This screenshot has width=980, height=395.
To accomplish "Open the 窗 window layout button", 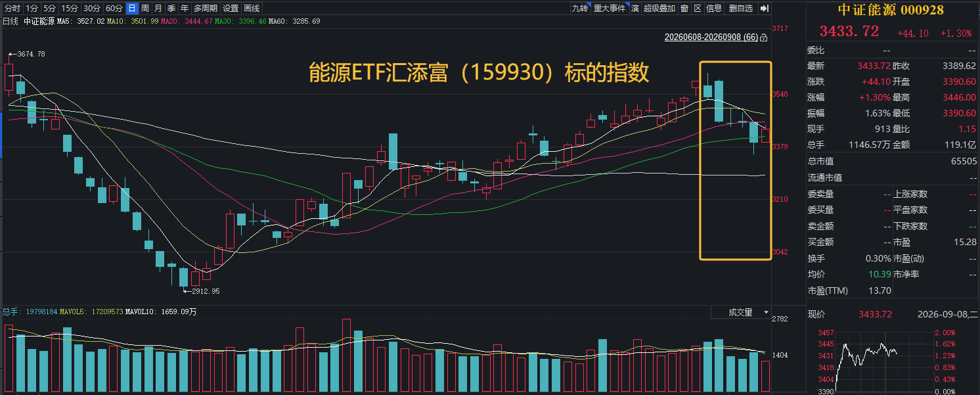I will point(684,9).
